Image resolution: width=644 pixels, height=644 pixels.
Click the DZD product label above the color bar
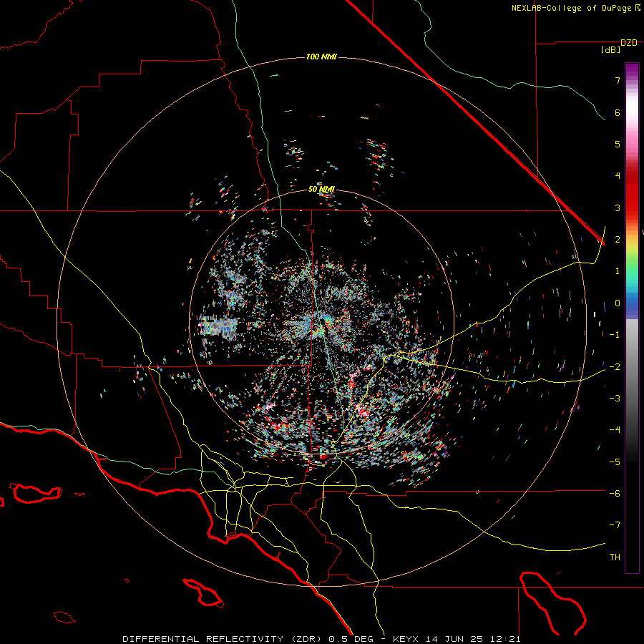click(629, 43)
